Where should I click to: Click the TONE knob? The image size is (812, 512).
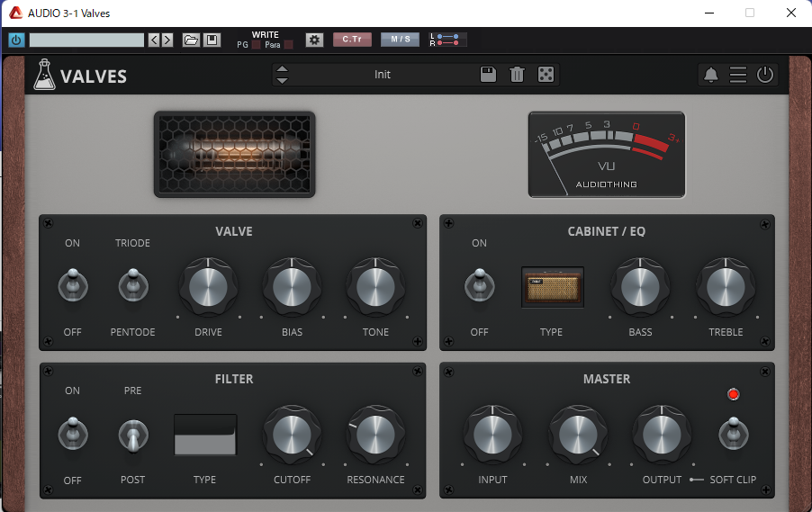(375, 287)
